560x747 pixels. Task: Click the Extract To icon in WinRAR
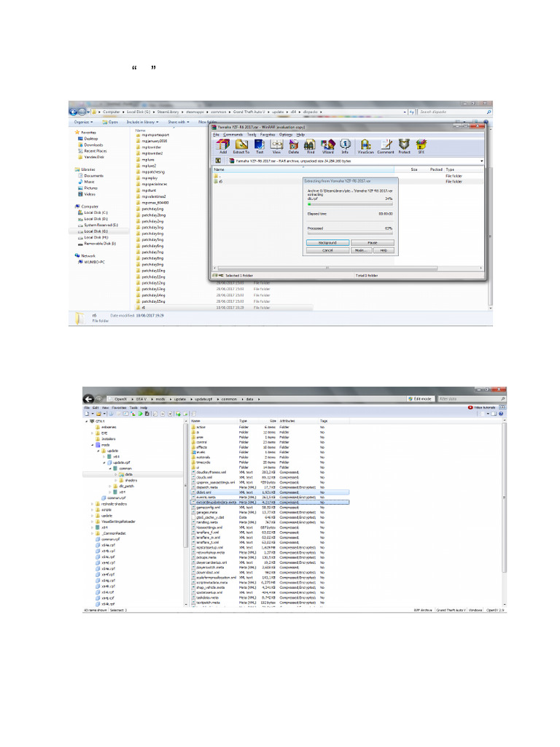pyautogui.click(x=241, y=146)
